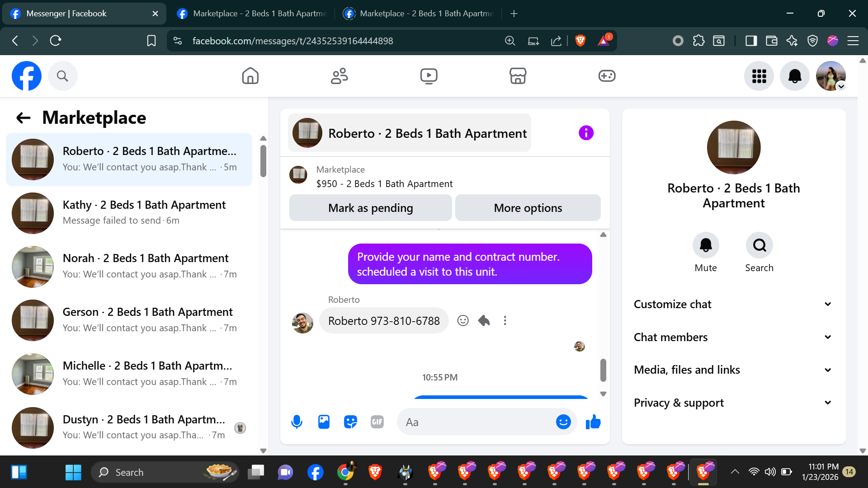Click the GIF picker icon

377,422
